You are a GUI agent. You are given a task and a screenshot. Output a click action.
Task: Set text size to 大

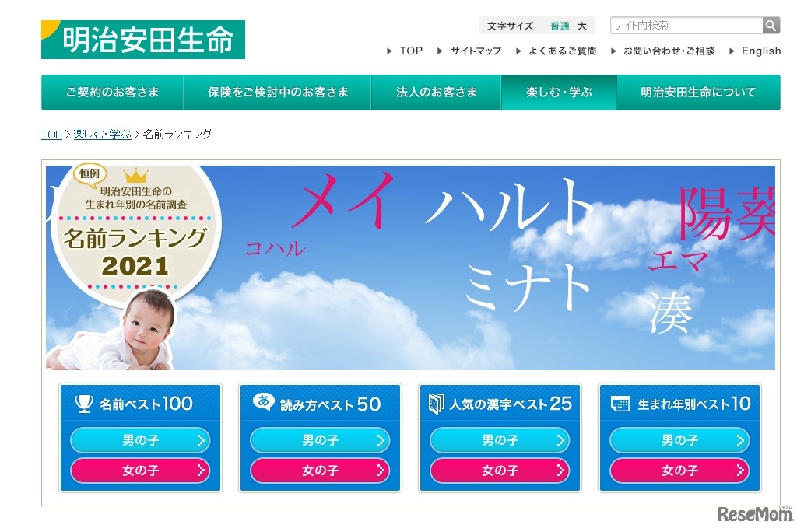coord(582,26)
